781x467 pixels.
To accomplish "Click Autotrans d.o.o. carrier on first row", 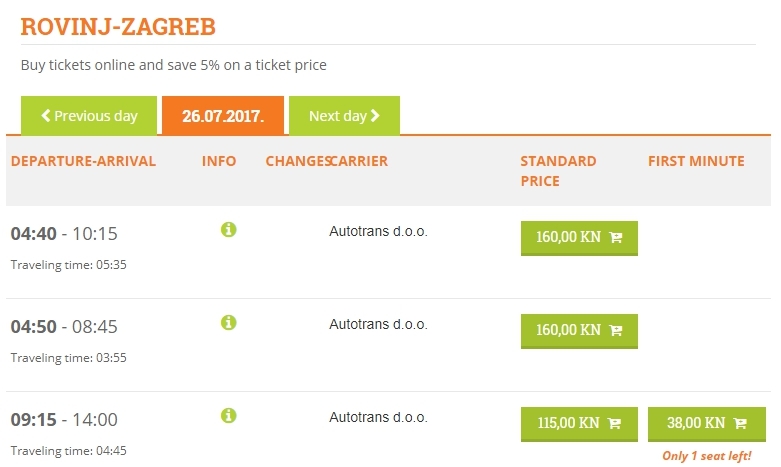I will click(379, 232).
